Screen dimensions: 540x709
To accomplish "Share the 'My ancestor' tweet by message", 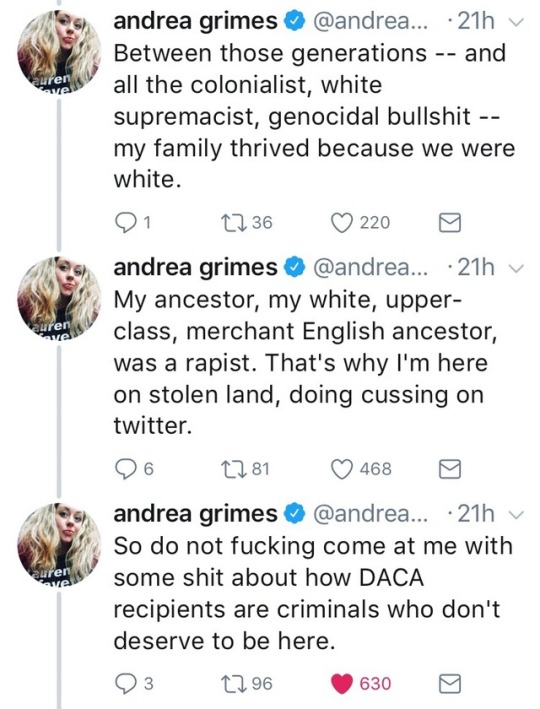I will [x=450, y=469].
